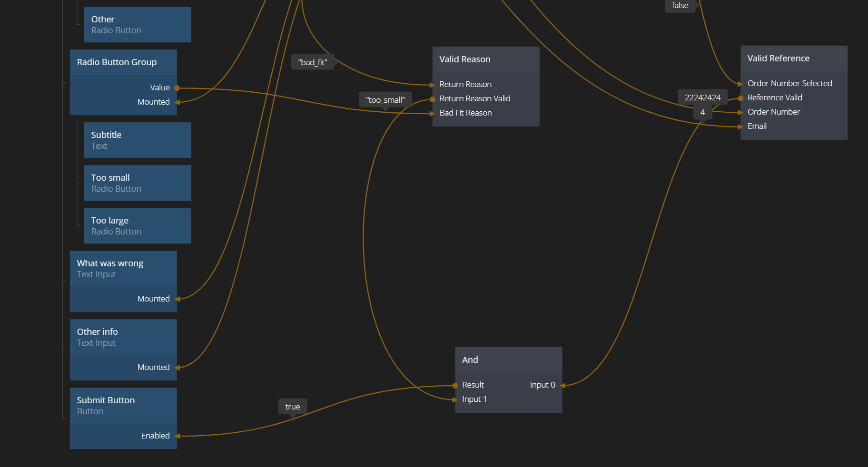Click the Value output port dot

(177, 88)
